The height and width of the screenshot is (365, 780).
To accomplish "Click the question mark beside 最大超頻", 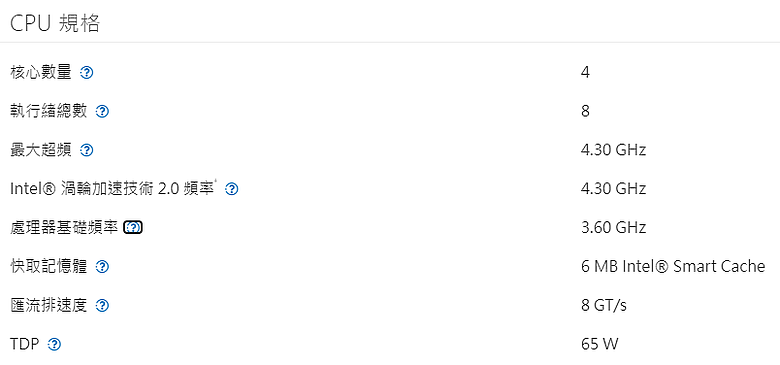I will tap(87, 150).
